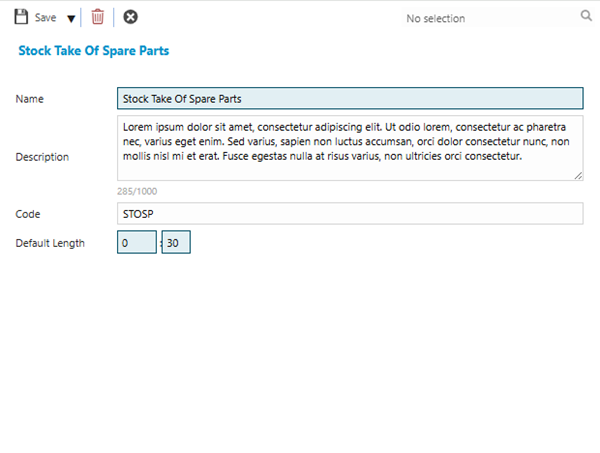Click the 285/1000 character counter
Image resolution: width=600 pixels, height=453 pixels.
[x=137, y=191]
